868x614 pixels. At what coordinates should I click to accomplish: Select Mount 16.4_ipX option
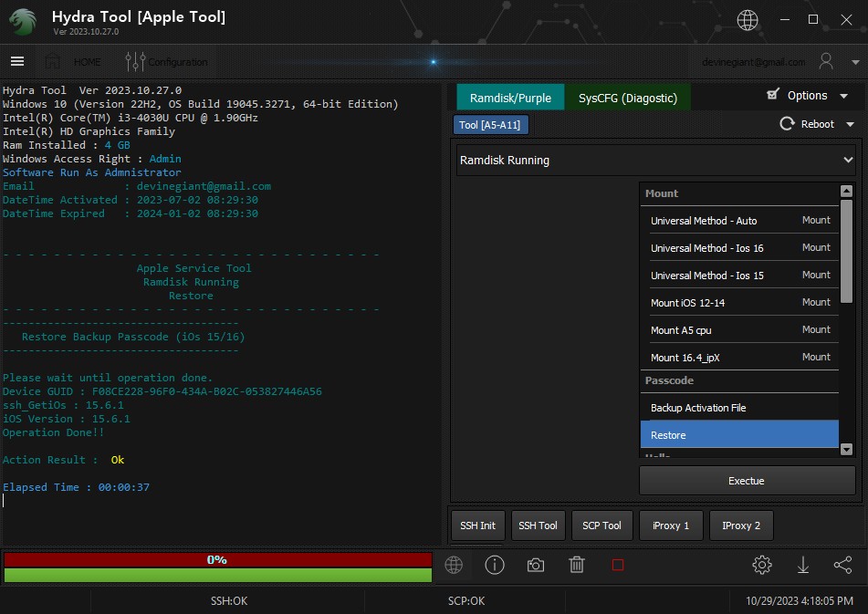[x=739, y=358]
